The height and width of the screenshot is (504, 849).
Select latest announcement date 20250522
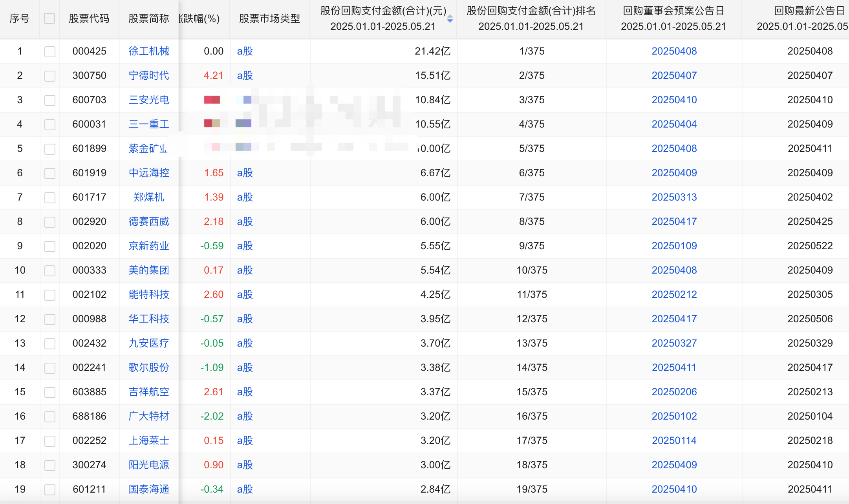click(810, 246)
